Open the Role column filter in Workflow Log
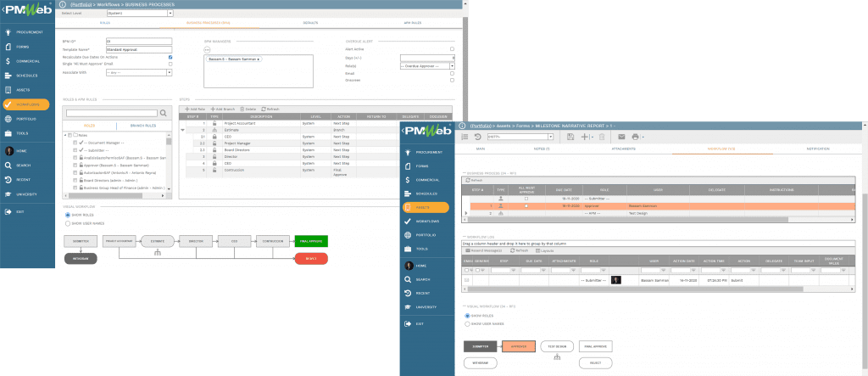This screenshot has width=868, height=376. (x=604, y=270)
